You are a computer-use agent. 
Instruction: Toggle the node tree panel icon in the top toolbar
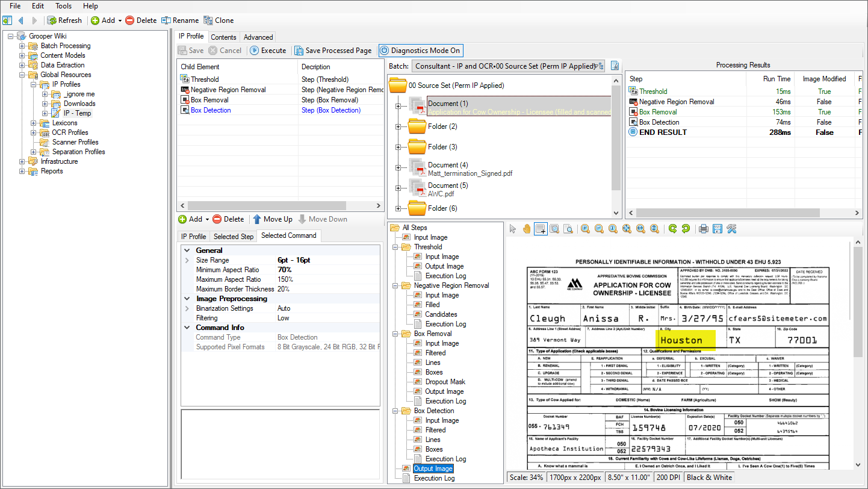[7, 20]
